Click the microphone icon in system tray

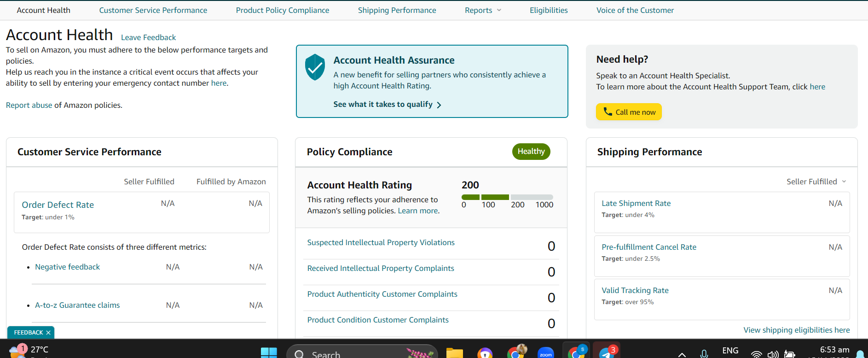[x=704, y=354]
